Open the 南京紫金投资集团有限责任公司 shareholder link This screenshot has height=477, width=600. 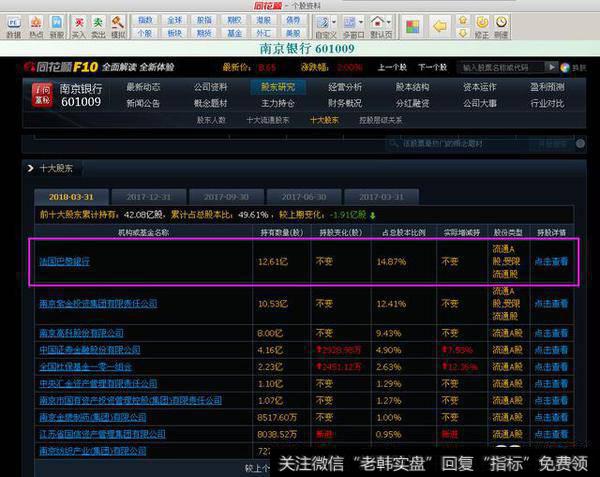98,304
